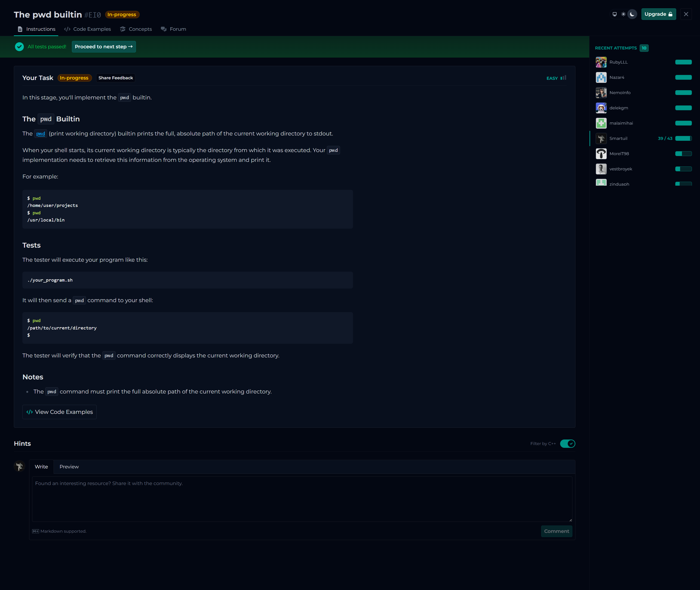
Task: Click RubyLLL's avatar in recent attempts
Action: 601,62
